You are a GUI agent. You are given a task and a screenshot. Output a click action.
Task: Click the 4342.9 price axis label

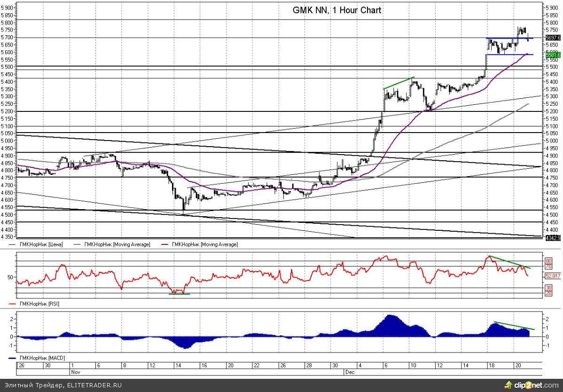[553, 238]
